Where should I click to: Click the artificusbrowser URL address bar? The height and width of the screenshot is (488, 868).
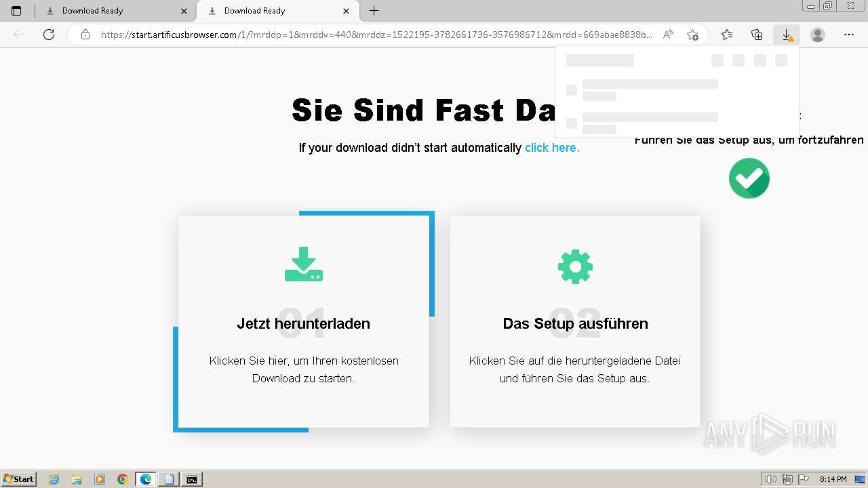[376, 35]
